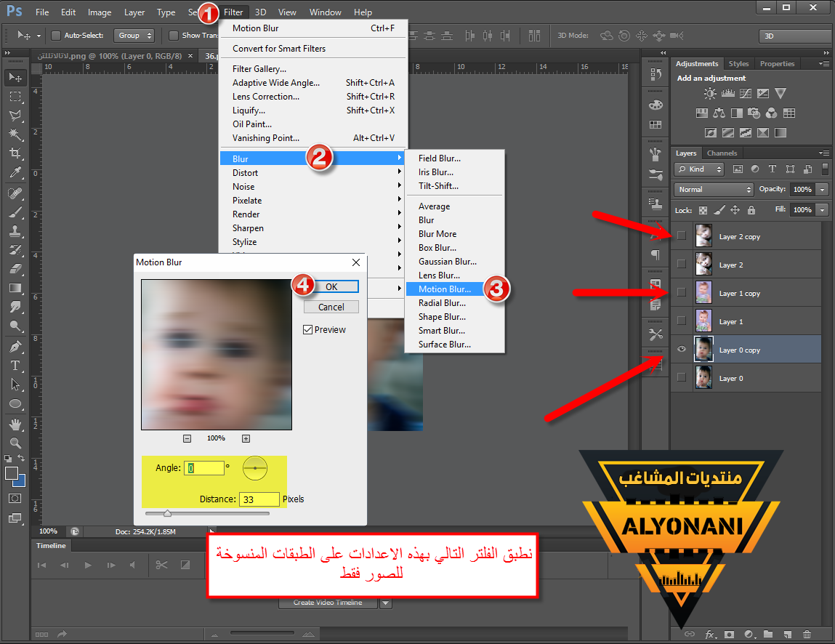Hide the Layer 0 copy layer
Screen dimensions: 835x644
click(682, 350)
